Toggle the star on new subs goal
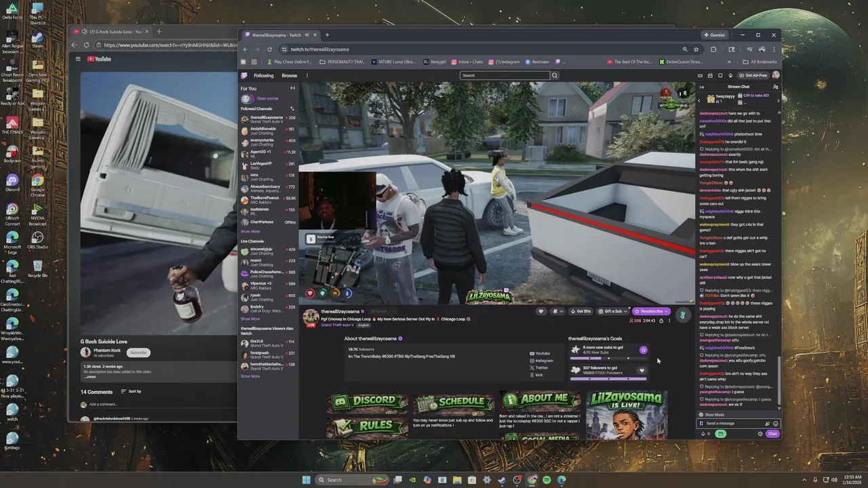868x488 pixels. click(643, 350)
